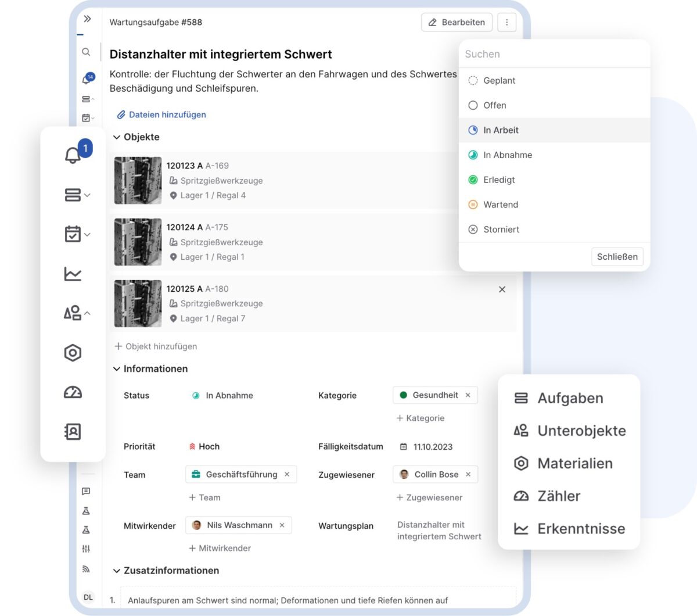
Task: Choose Erledigt in the status picker
Action: 500,180
